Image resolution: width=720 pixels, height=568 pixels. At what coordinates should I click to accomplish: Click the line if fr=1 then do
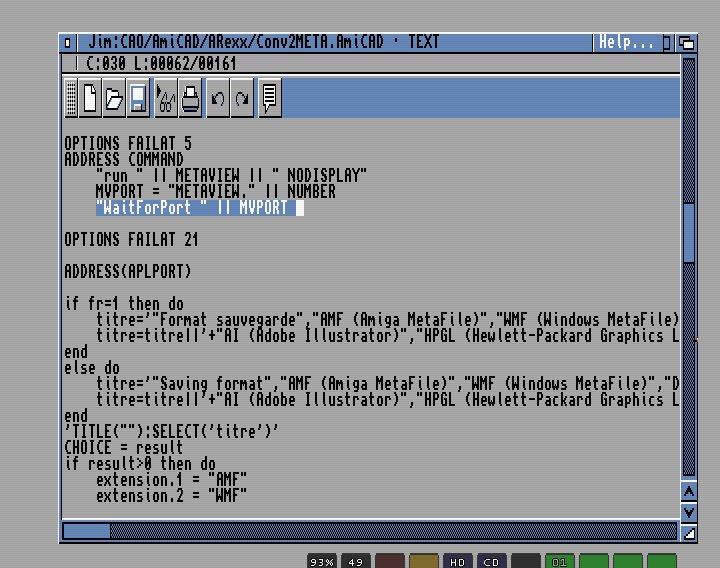(x=124, y=304)
